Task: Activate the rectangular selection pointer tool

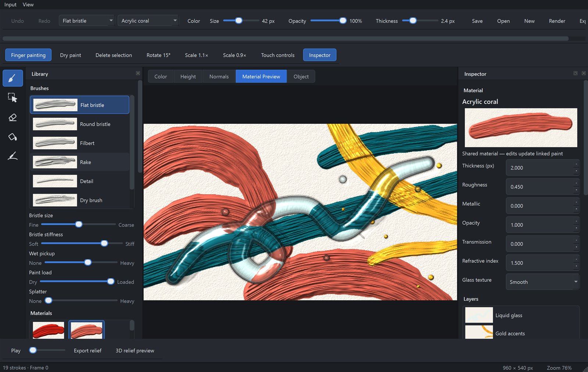Action: pyautogui.click(x=13, y=97)
